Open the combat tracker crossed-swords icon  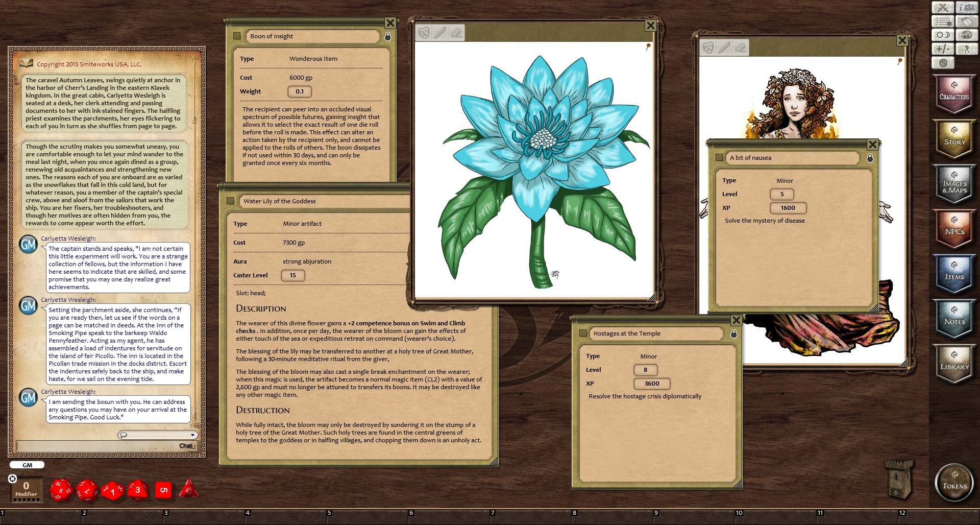(944, 8)
